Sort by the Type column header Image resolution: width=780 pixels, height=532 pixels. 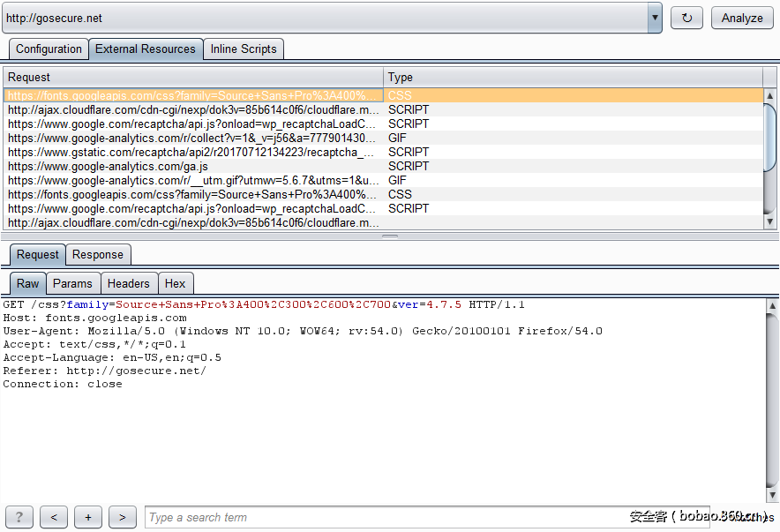pos(572,78)
